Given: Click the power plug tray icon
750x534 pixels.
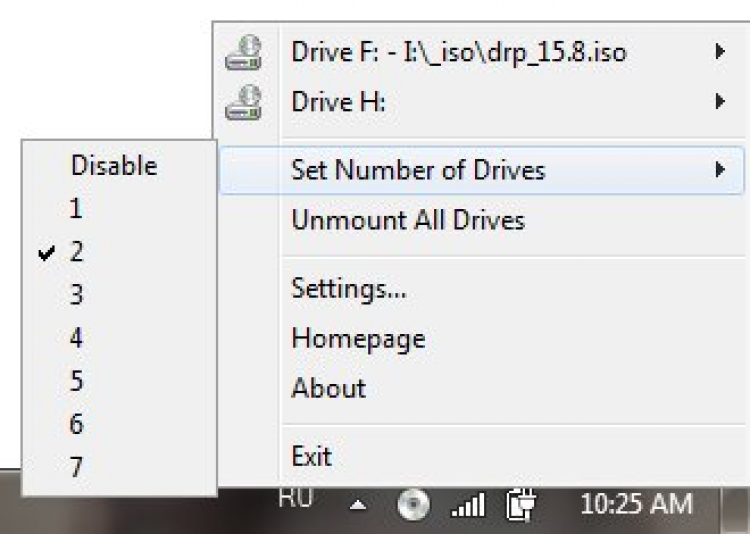Looking at the screenshot, I should pos(521,505).
